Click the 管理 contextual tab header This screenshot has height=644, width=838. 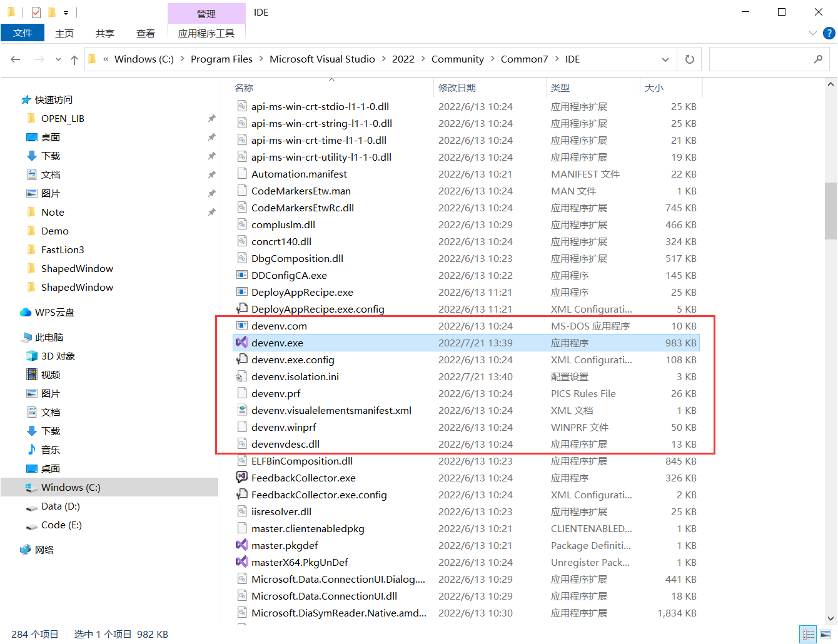click(x=206, y=14)
